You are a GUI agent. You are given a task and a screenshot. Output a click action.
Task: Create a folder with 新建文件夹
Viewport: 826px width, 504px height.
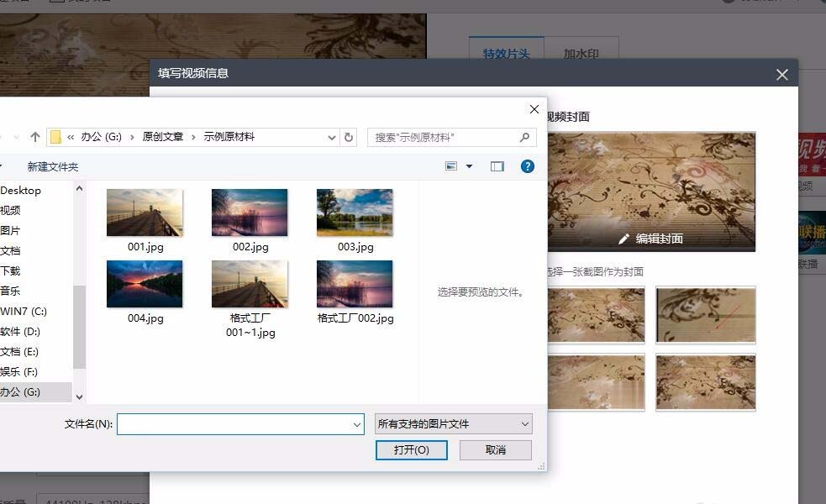click(x=52, y=167)
